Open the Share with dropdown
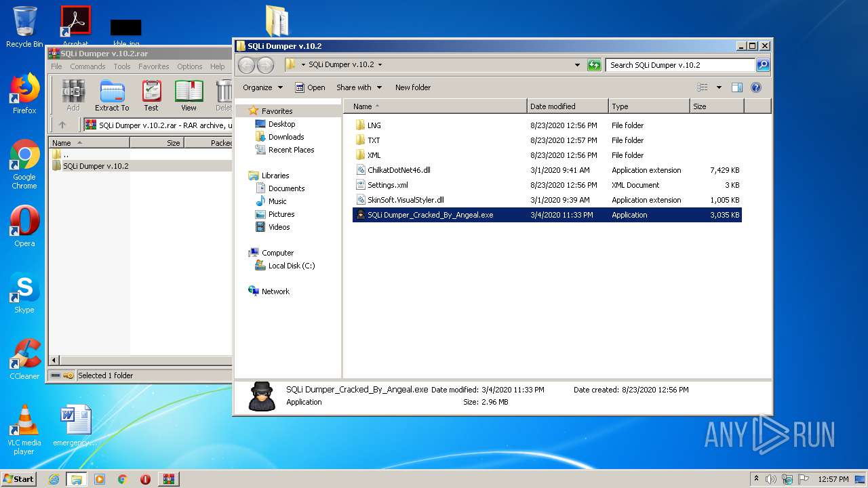The width and height of the screenshot is (868, 488). point(359,87)
